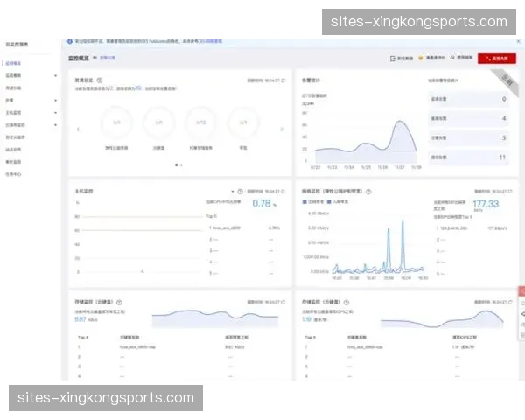Show previous resources with left carousel arrow
Image resolution: width=525 pixels, height=420 pixels.
point(80,129)
